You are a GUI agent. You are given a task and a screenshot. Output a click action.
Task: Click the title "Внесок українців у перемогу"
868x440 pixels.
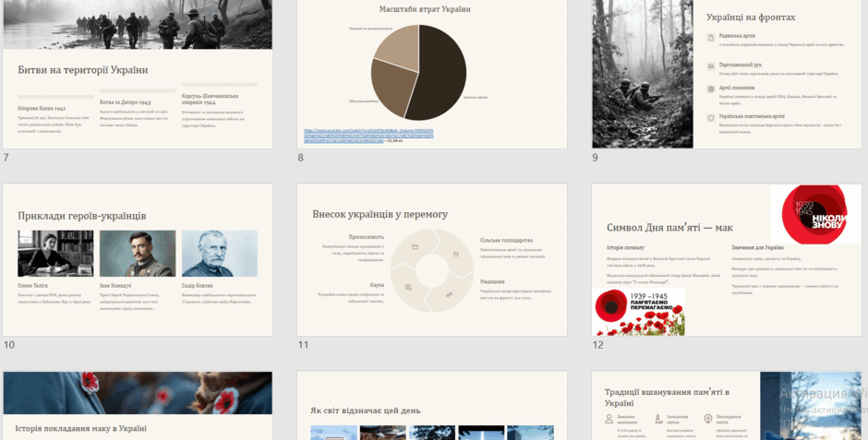click(380, 215)
